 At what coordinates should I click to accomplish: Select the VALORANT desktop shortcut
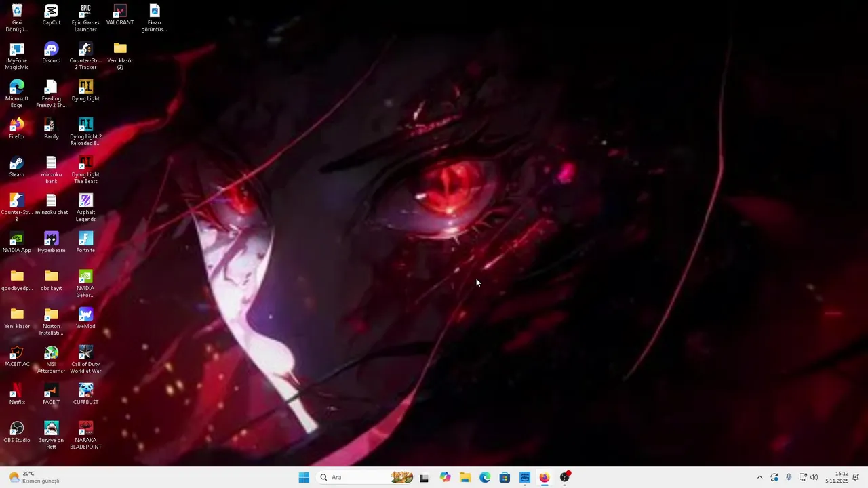120,15
